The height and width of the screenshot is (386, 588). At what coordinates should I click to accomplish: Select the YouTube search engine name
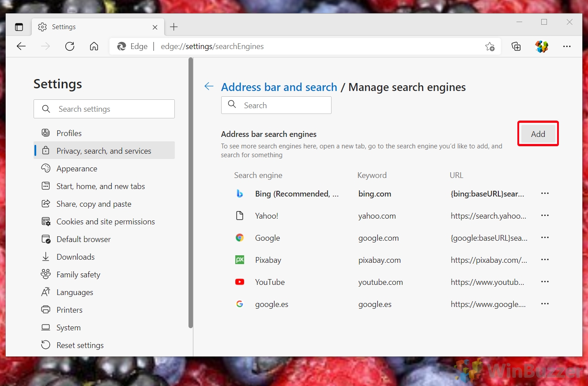[270, 282]
